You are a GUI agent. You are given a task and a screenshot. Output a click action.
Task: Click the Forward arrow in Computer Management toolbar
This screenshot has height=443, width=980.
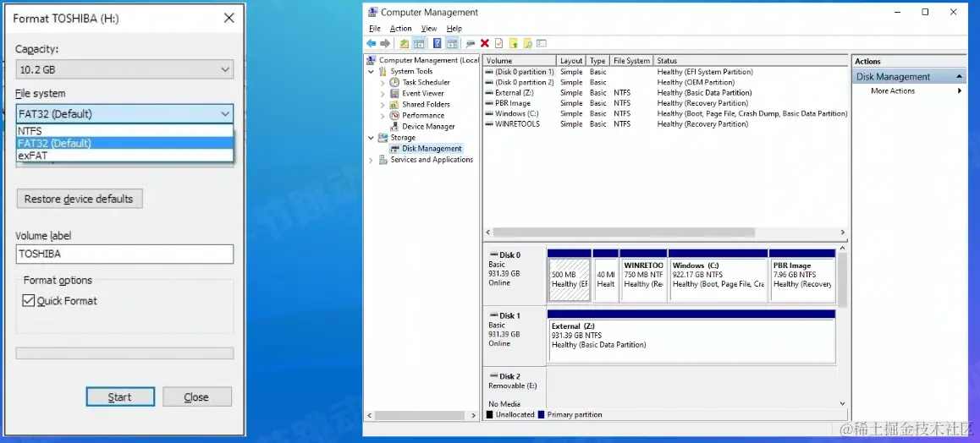(x=385, y=43)
